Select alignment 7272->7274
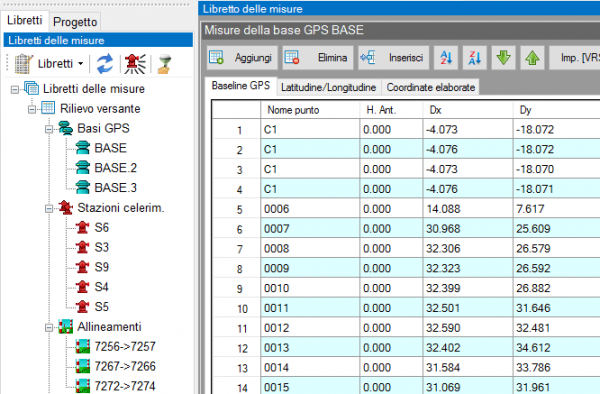600x394 pixels. click(125, 386)
